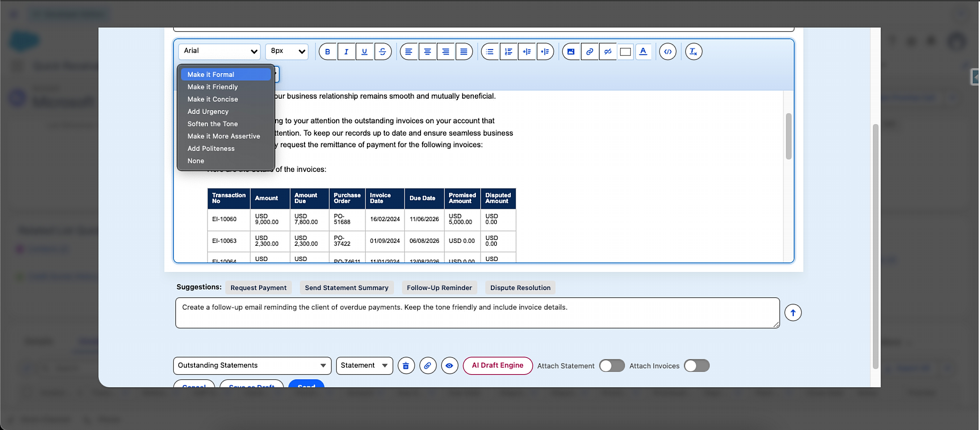Remove the hyperlink

pyautogui.click(x=608, y=52)
